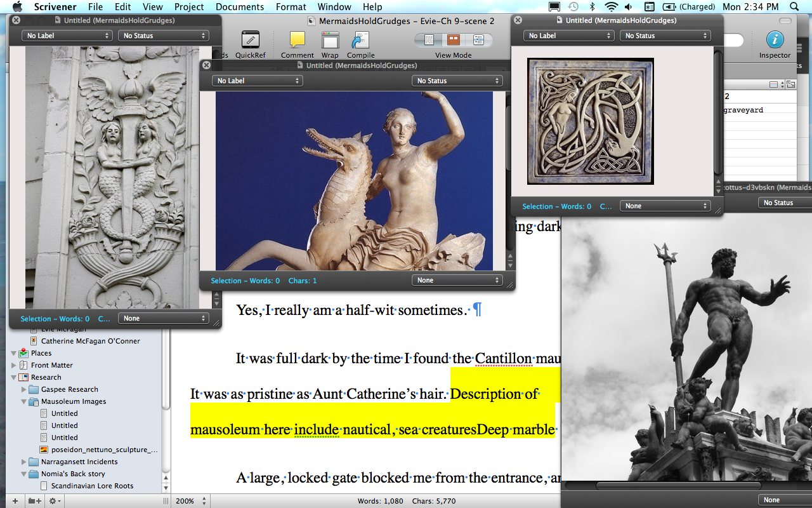
Task: Collapse the Research folder
Action: (14, 377)
